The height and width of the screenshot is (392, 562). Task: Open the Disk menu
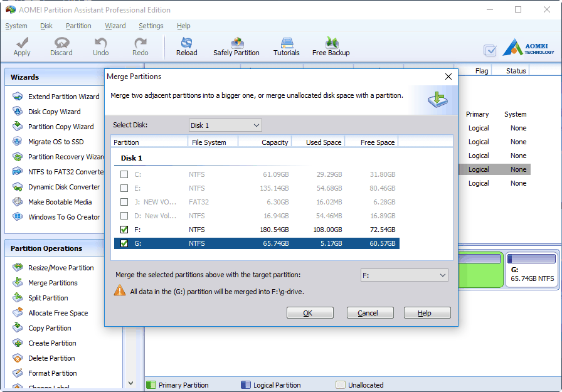point(46,26)
